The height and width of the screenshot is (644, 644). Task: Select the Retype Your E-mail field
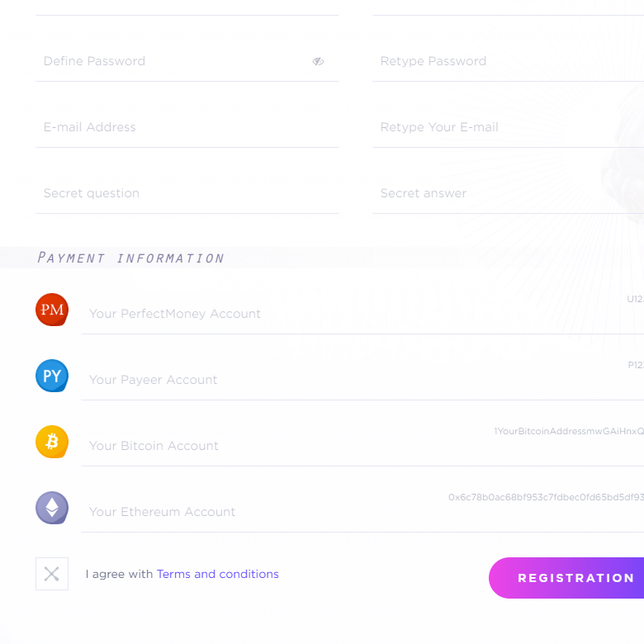(508, 127)
